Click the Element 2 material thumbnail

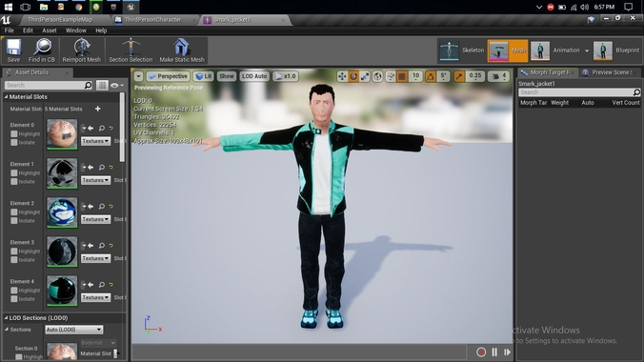[62, 212]
